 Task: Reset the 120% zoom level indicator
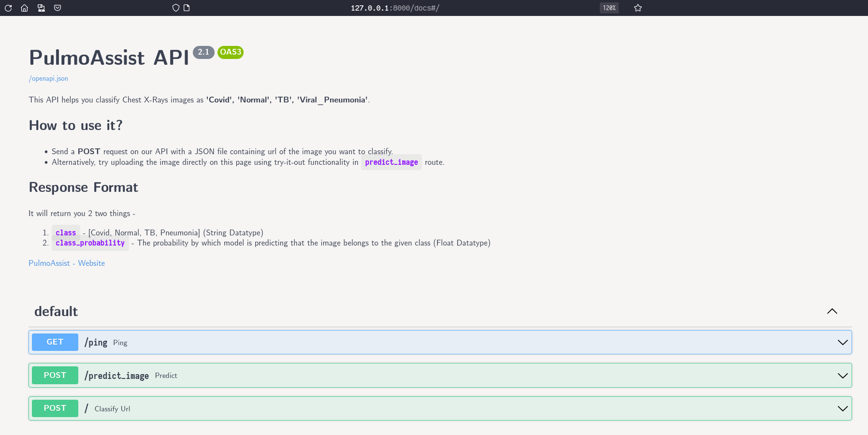pos(609,8)
